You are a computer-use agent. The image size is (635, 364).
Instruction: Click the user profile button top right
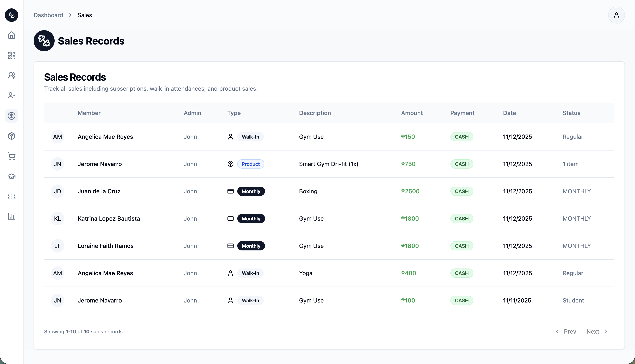tap(616, 15)
